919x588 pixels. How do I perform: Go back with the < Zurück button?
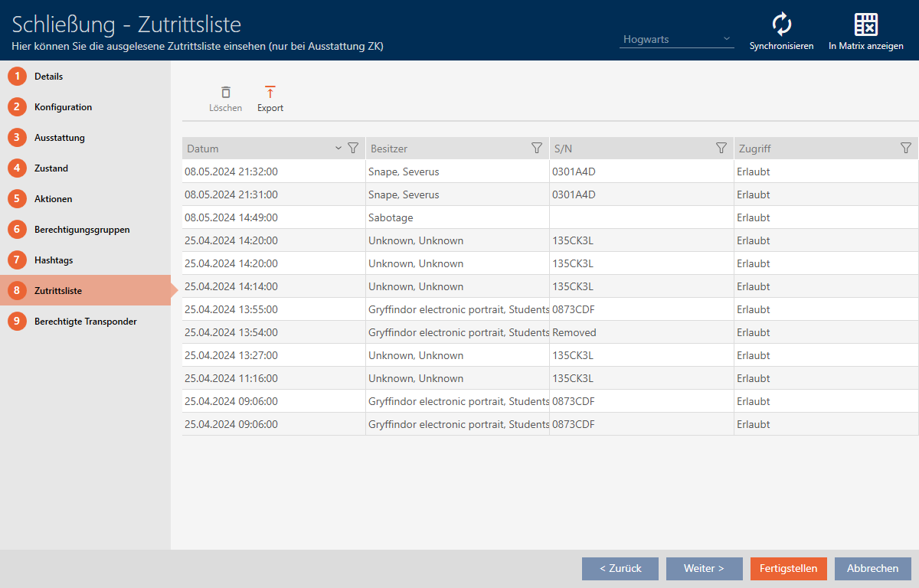(x=620, y=569)
